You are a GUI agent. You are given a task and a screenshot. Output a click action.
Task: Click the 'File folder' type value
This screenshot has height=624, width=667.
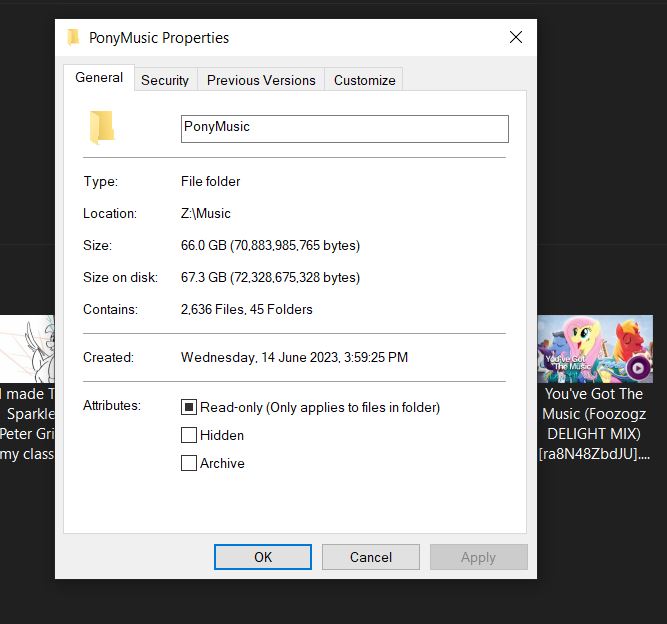211,182
